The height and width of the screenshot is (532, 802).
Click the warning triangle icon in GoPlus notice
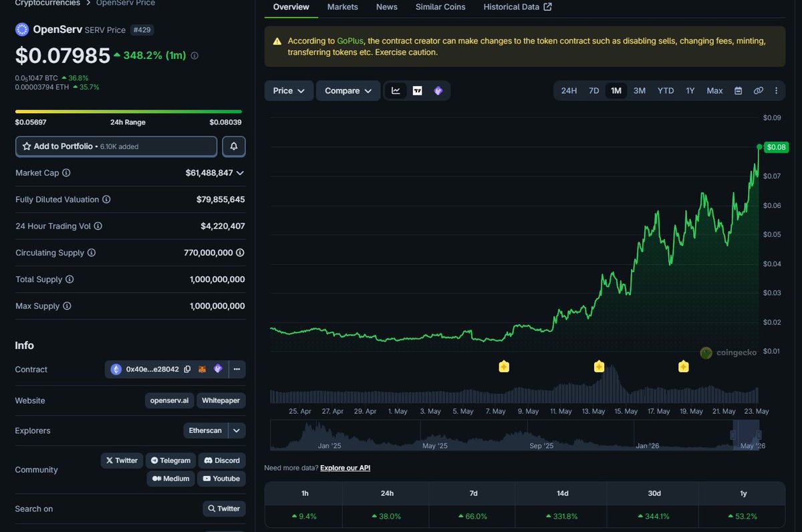coord(277,41)
